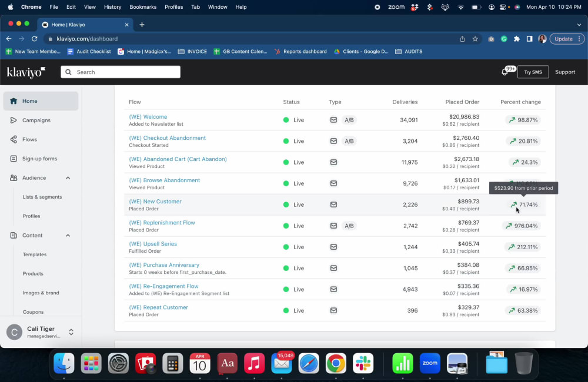The height and width of the screenshot is (382, 588).
Task: Open Sign-up forms in sidebar
Action: [39, 159]
